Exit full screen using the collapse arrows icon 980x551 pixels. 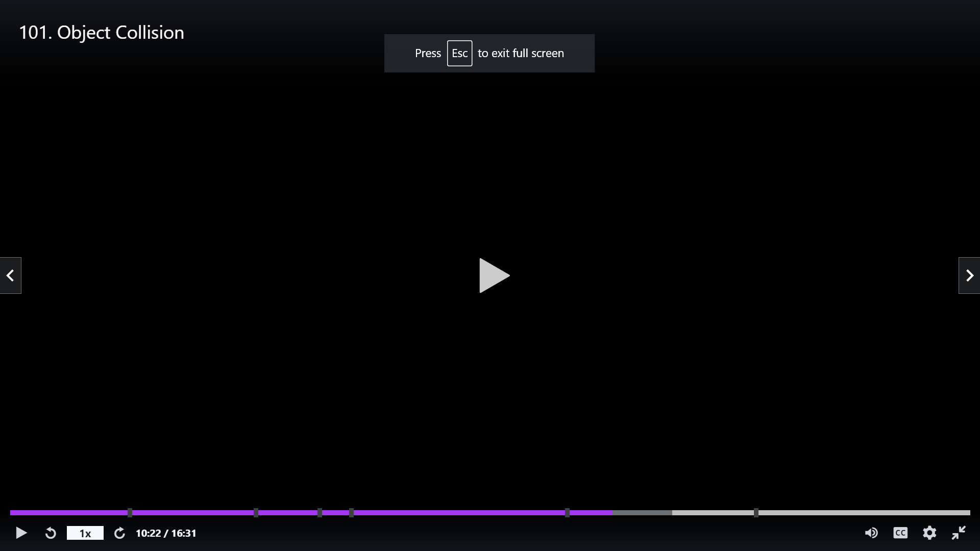tap(959, 533)
